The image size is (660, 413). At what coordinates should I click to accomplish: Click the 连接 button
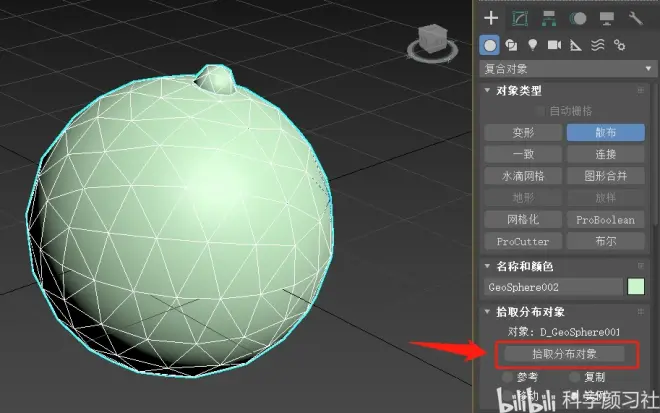(x=605, y=154)
